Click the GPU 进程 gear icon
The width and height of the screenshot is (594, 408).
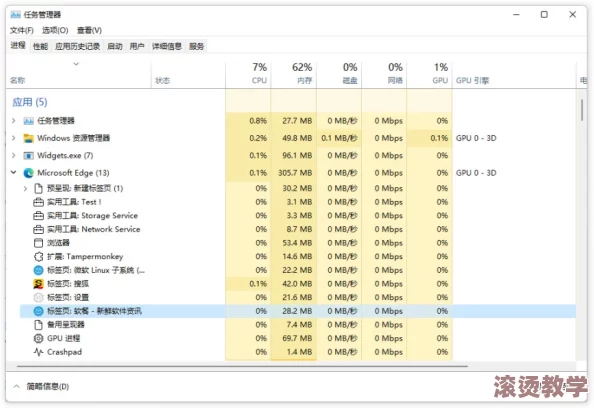click(38, 338)
